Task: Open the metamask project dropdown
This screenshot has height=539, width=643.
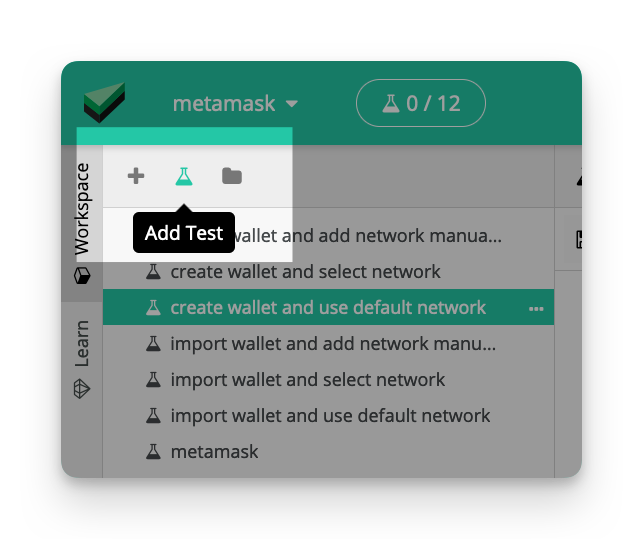Action: coord(235,103)
